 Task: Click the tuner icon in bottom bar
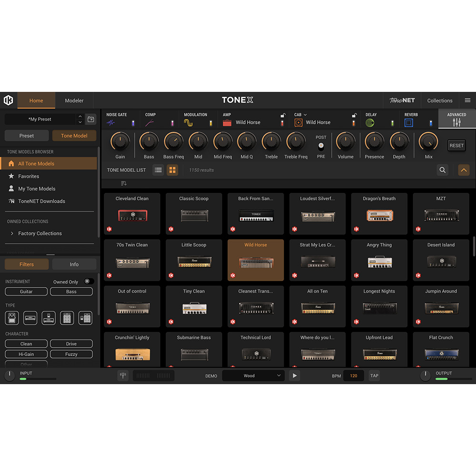tap(123, 376)
